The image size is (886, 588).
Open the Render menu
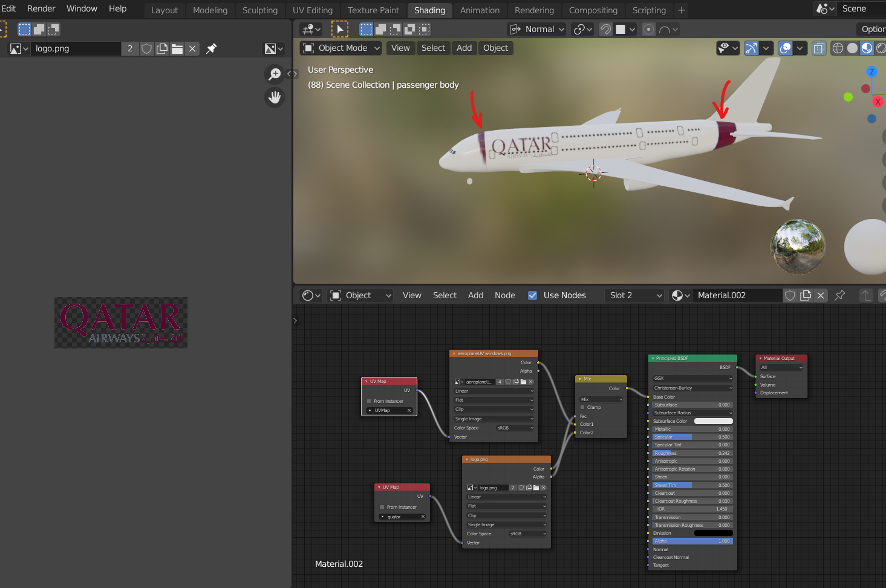click(x=41, y=8)
